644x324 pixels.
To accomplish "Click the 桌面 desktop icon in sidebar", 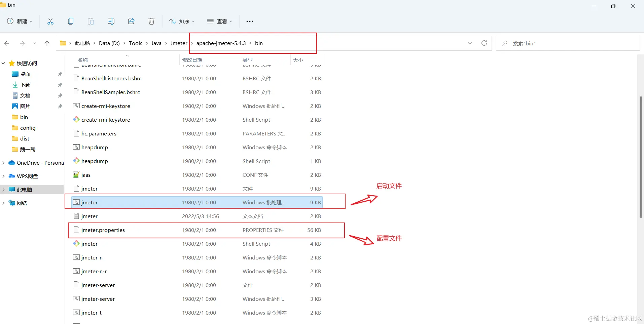I will 15,74.
